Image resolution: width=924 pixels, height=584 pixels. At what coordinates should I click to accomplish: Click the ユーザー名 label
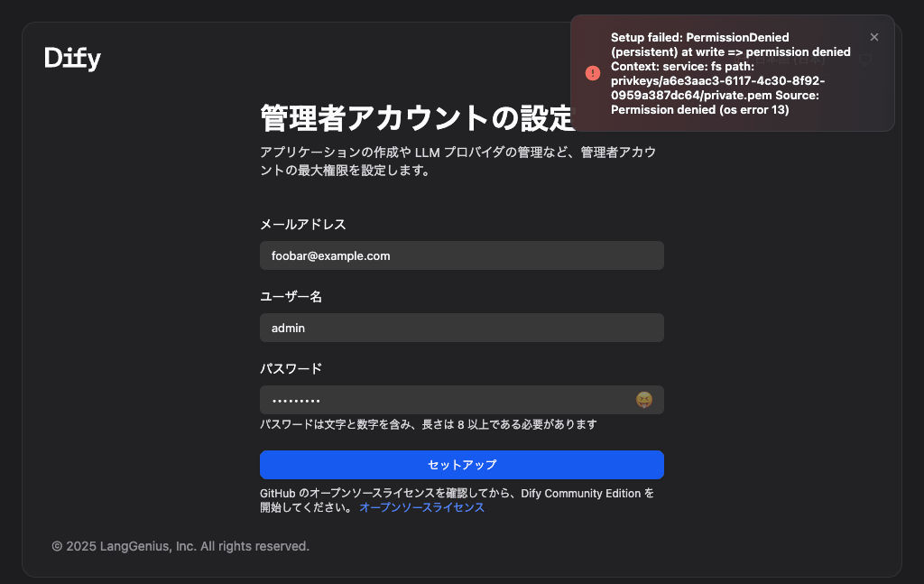tap(291, 296)
